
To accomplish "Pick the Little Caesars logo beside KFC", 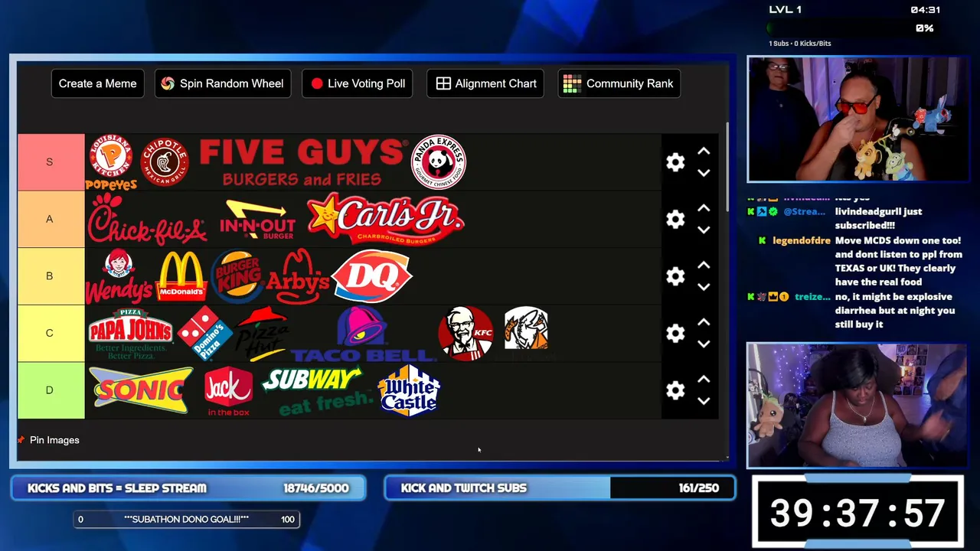I will tap(526, 331).
